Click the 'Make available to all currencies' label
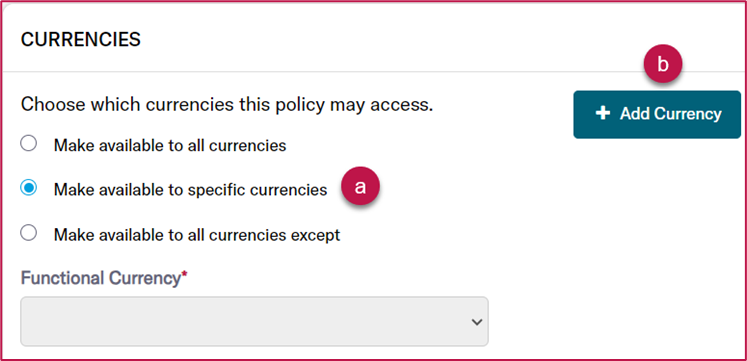 170,145
